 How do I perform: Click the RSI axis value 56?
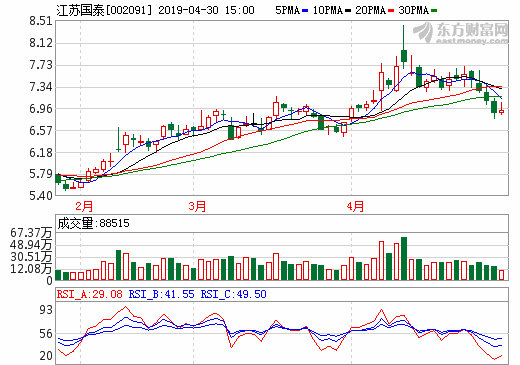point(46,334)
